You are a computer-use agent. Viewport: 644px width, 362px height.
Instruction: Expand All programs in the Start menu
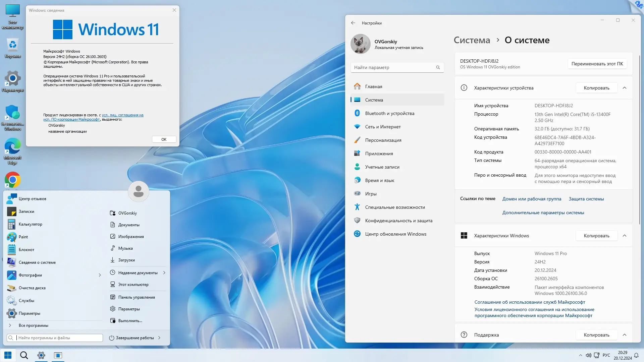[x=33, y=325]
